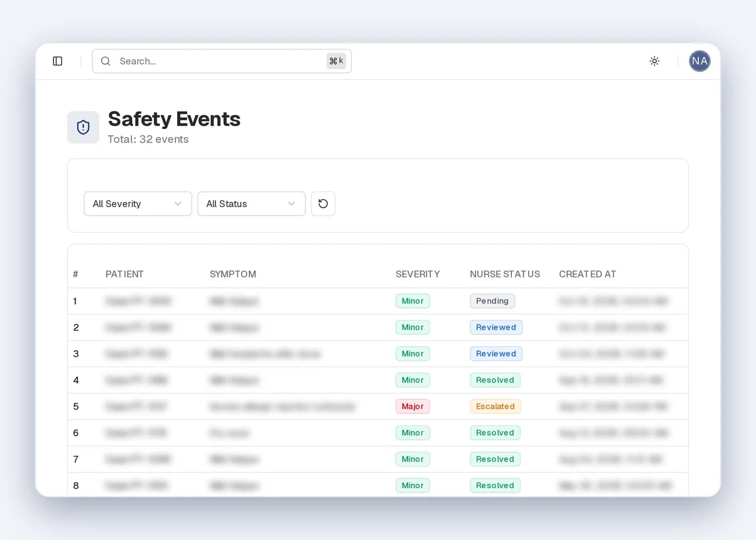Click the Minor badge in row 3
The height and width of the screenshot is (540, 756).
[x=413, y=354]
